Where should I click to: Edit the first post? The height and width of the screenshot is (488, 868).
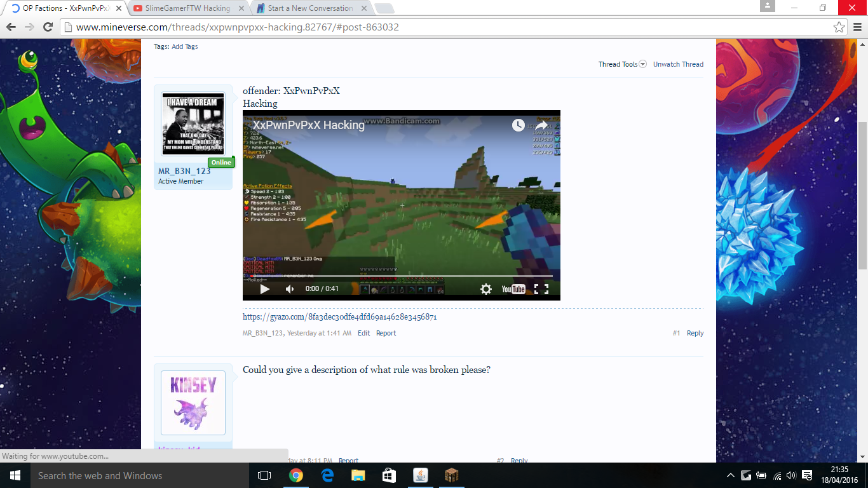363,333
